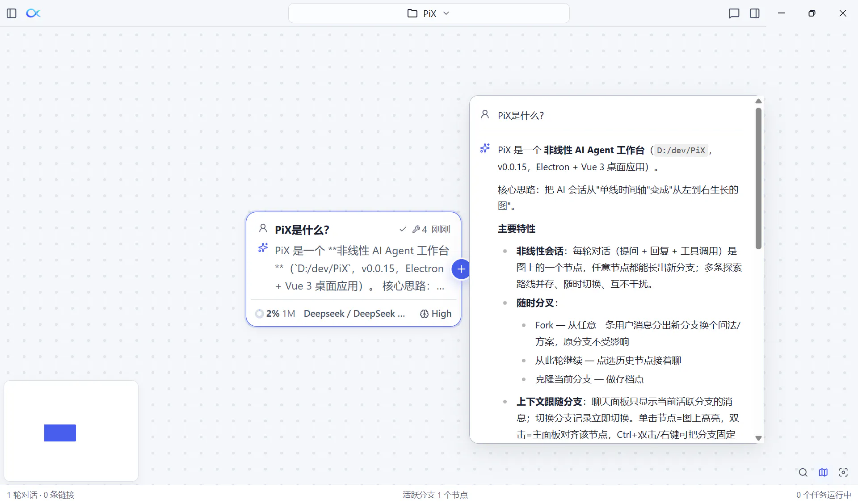Add a new branch with the plus button

click(461, 269)
